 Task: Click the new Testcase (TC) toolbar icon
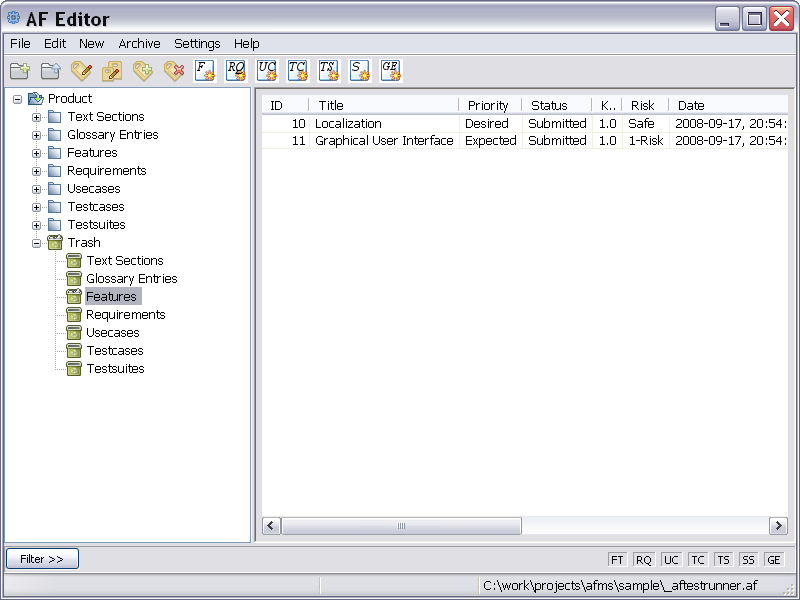point(298,70)
